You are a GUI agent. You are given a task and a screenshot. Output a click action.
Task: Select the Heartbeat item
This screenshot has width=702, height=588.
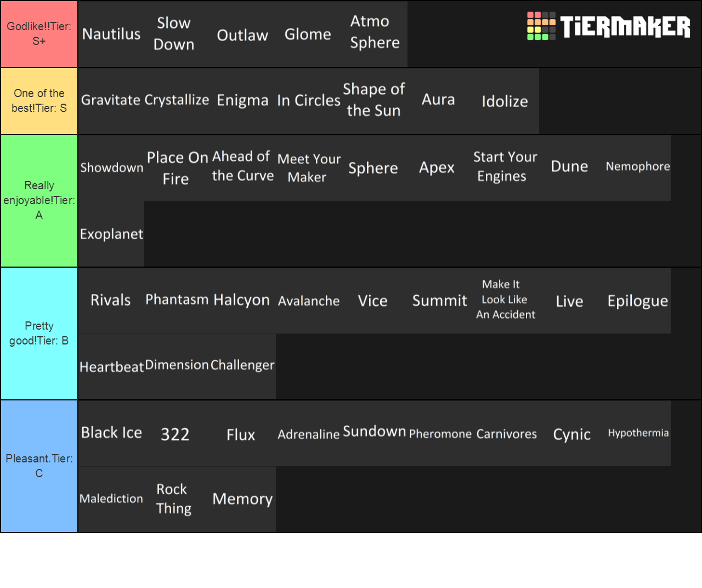(x=111, y=367)
